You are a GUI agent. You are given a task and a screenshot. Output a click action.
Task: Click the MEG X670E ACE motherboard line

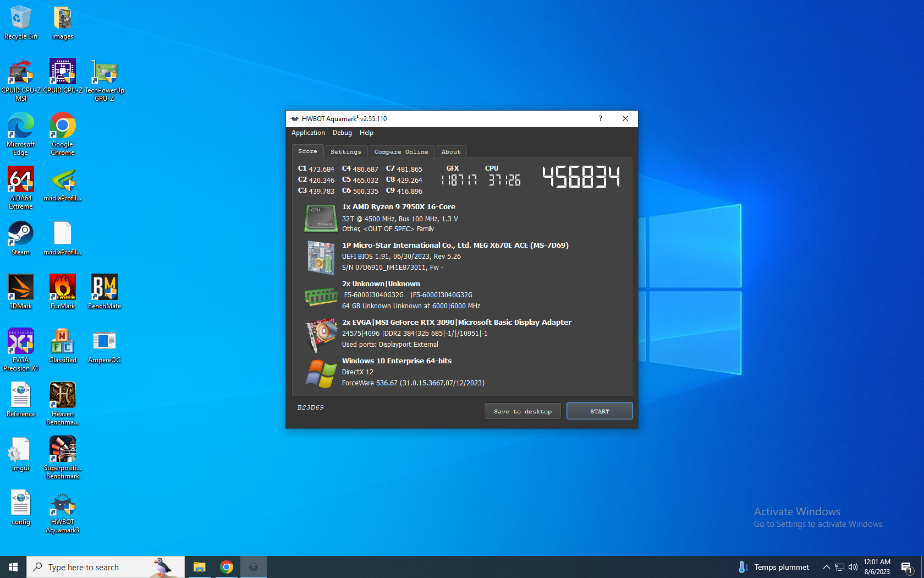455,246
